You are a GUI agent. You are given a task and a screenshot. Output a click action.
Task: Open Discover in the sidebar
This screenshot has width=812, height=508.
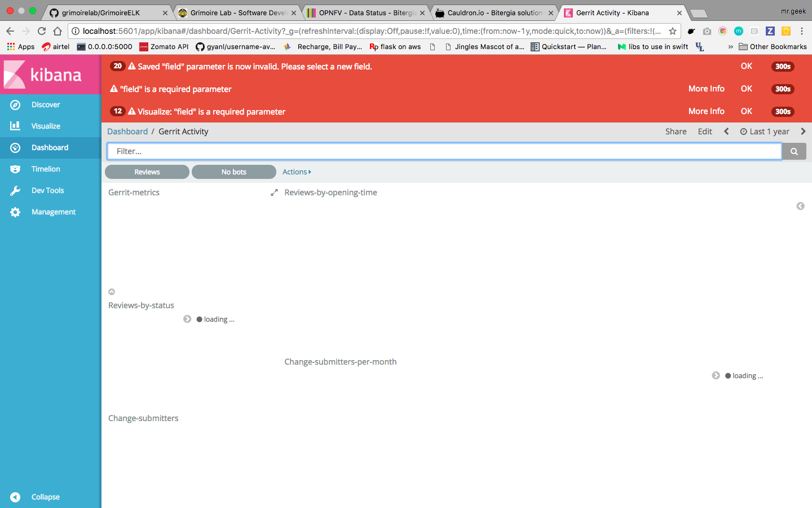(46, 105)
